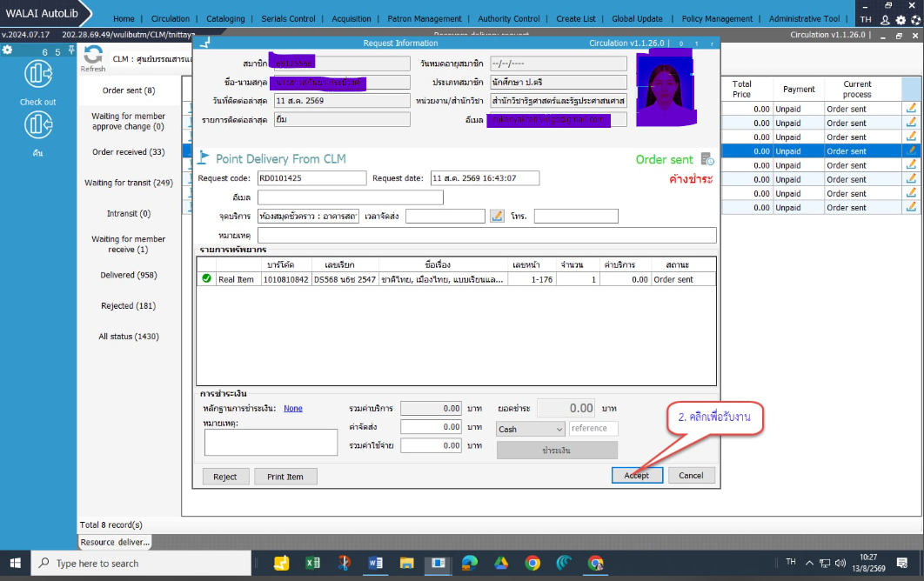The width and height of the screenshot is (924, 581).
Task: Click the patron photo thumbnail
Action: (666, 90)
